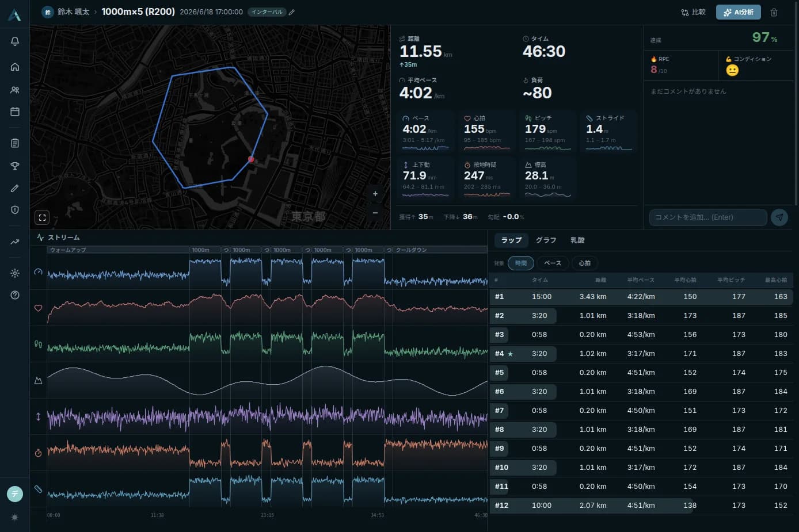
Task: Select the ペース background option
Action: coord(553,263)
